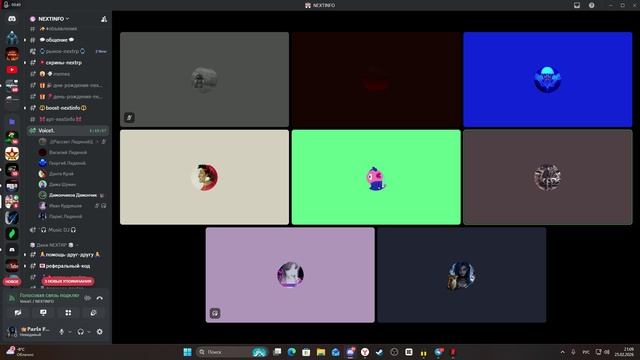The image size is (640, 360).
Task: Open the red YouTube server icon
Action: click(x=12, y=70)
